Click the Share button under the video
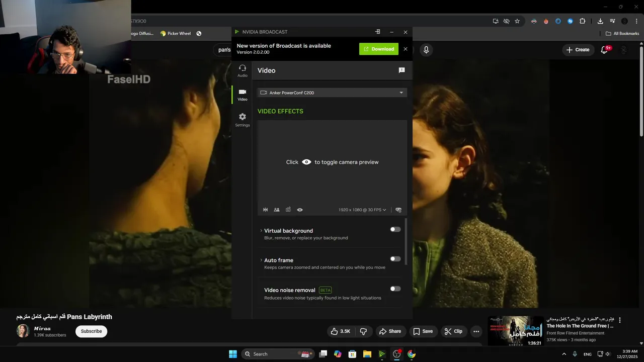 (390, 331)
